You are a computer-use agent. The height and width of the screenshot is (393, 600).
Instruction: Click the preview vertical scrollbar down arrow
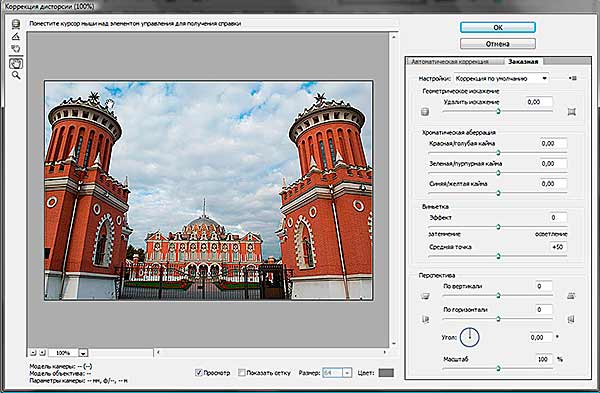(394, 343)
